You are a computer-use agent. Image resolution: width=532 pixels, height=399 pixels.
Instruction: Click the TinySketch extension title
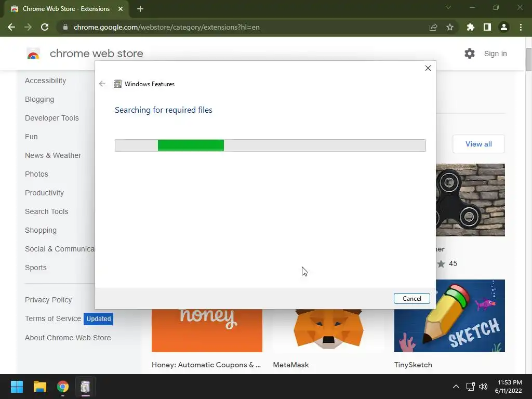click(x=413, y=365)
